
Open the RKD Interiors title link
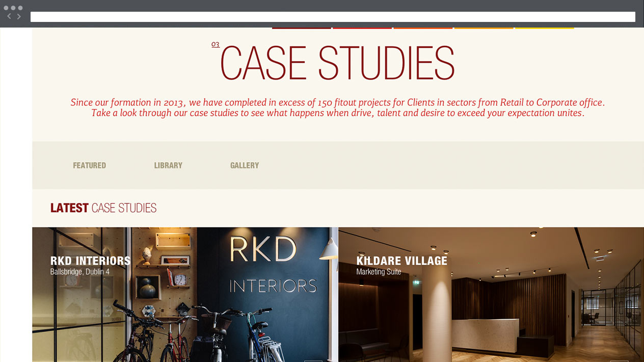90,261
